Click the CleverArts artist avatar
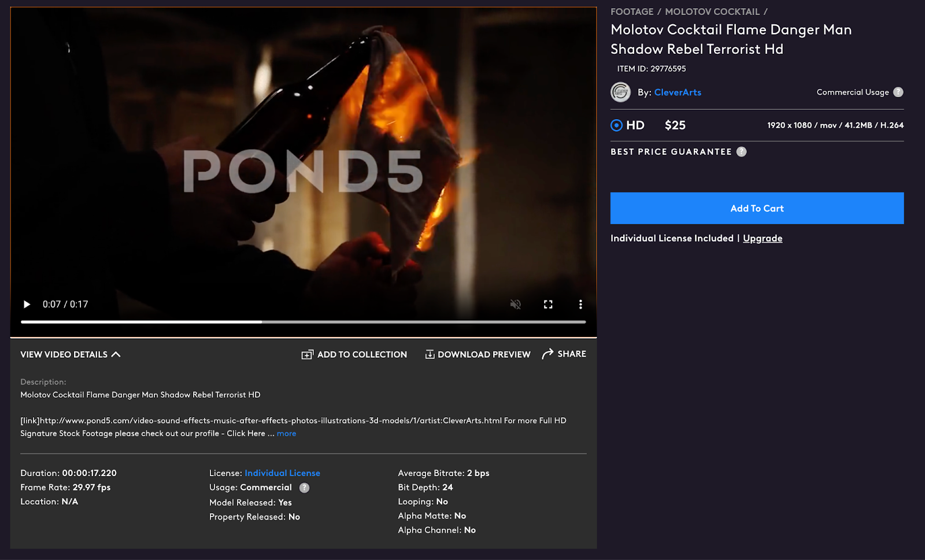The height and width of the screenshot is (560, 925). pyautogui.click(x=621, y=92)
